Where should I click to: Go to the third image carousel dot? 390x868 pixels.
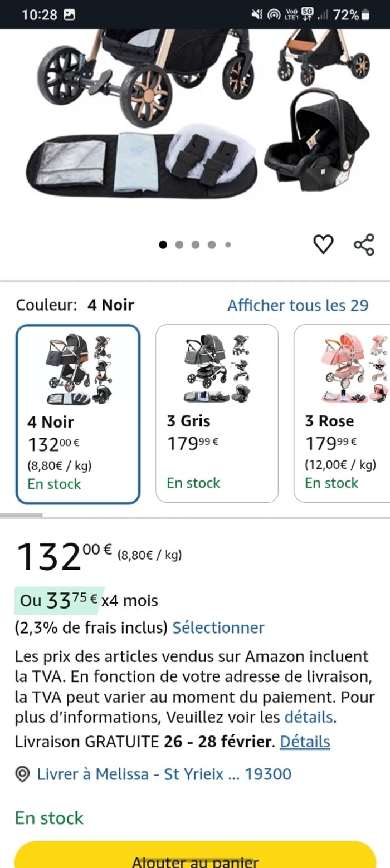tap(196, 244)
